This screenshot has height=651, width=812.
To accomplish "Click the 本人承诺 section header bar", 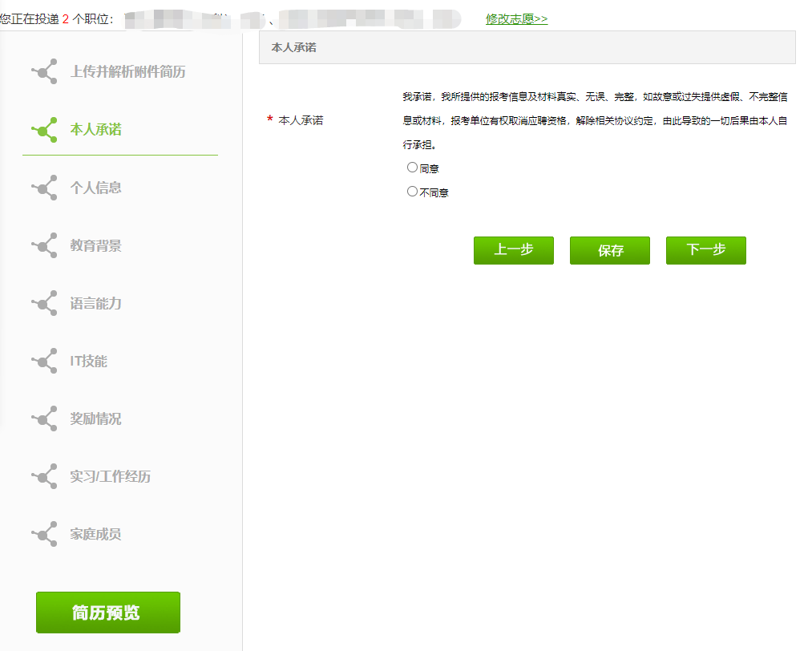I will tap(527, 47).
